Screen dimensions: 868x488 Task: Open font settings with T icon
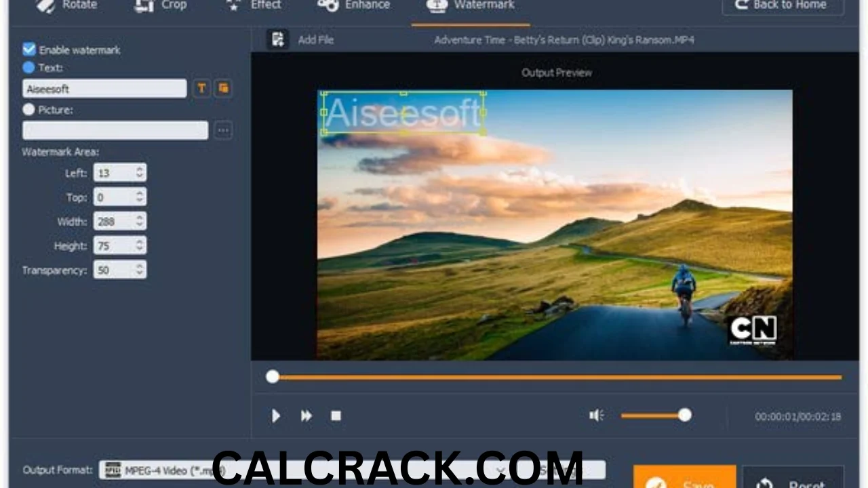point(201,89)
